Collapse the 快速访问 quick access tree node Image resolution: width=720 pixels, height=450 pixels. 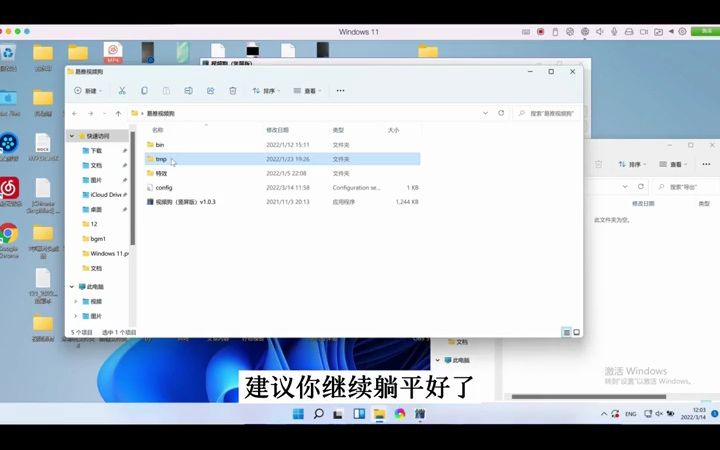[x=72, y=136]
